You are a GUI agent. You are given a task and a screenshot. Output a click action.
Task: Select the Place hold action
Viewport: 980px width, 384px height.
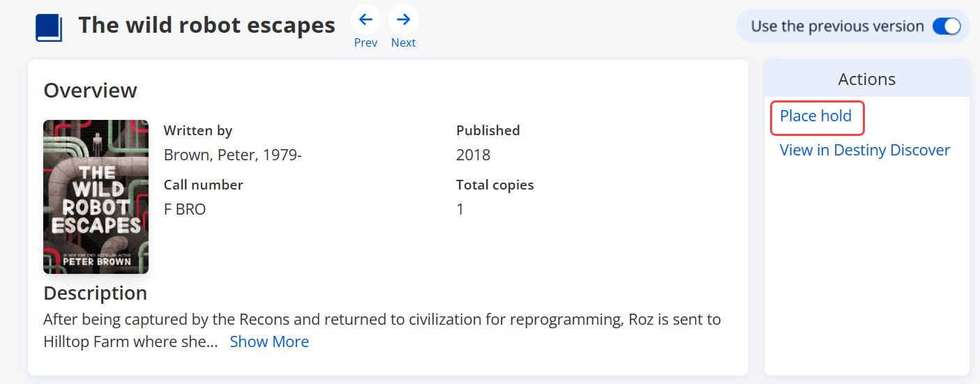[x=815, y=116]
